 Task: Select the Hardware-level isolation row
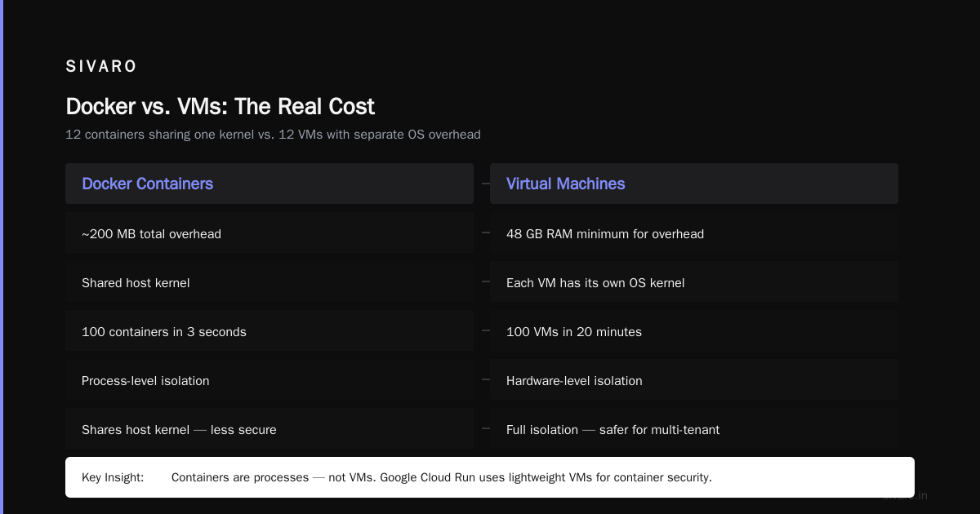click(x=694, y=380)
